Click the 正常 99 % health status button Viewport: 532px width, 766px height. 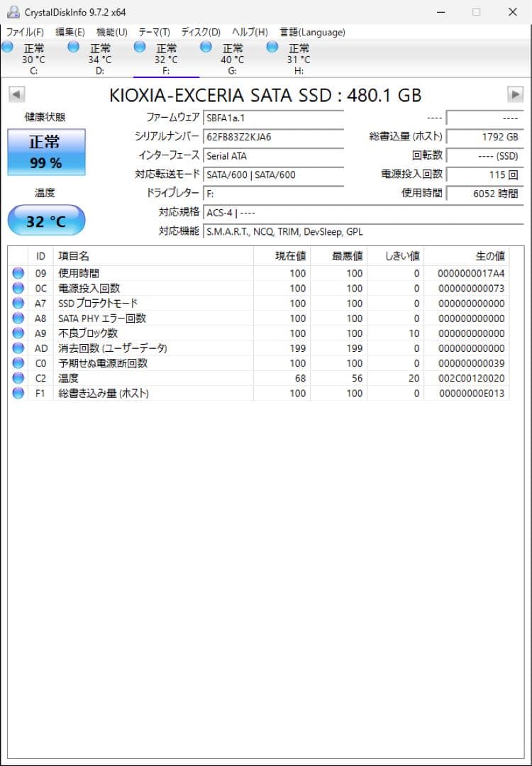coord(46,152)
